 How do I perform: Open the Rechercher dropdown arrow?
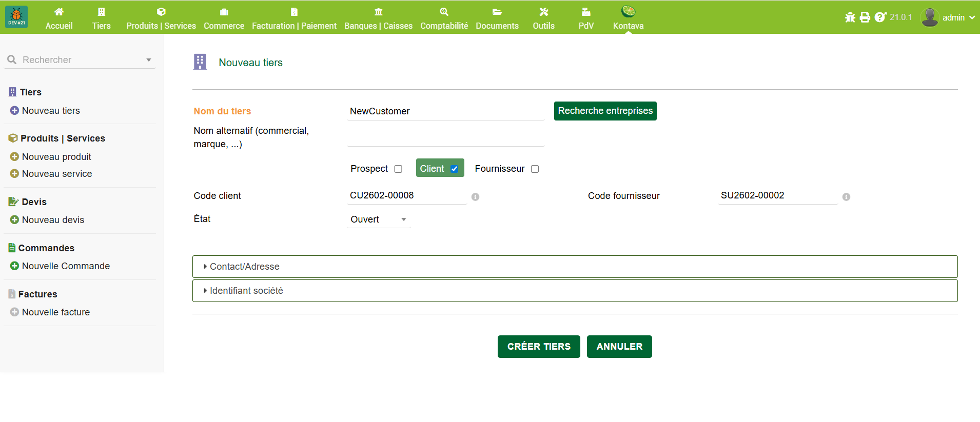point(149,60)
